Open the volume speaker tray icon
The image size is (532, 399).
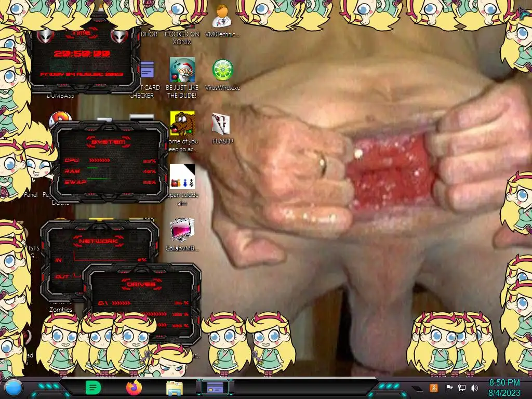pyautogui.click(x=474, y=388)
